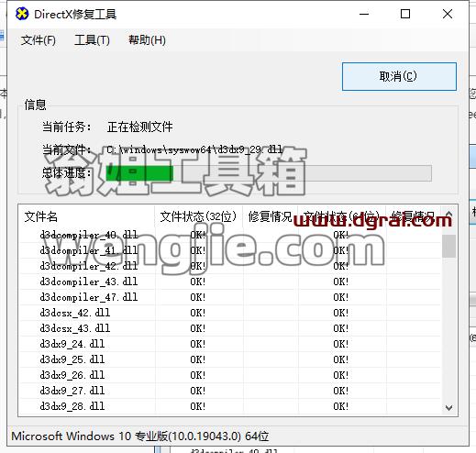Click 32-bit OK! status of d3dcsx_42.dll
Viewport: 476px width, 453px height.
click(198, 313)
